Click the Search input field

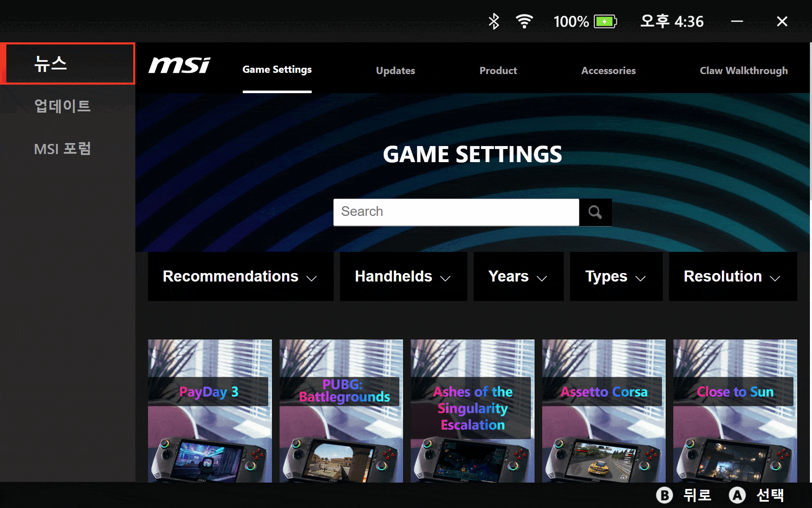[x=456, y=212]
